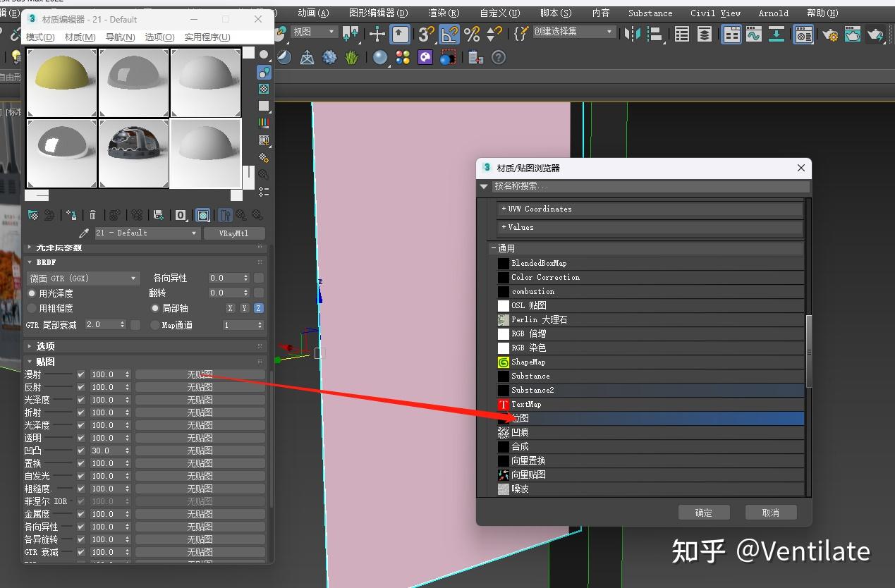The image size is (895, 588).
Task: Click the VRayMtl material type button
Action: (234, 233)
